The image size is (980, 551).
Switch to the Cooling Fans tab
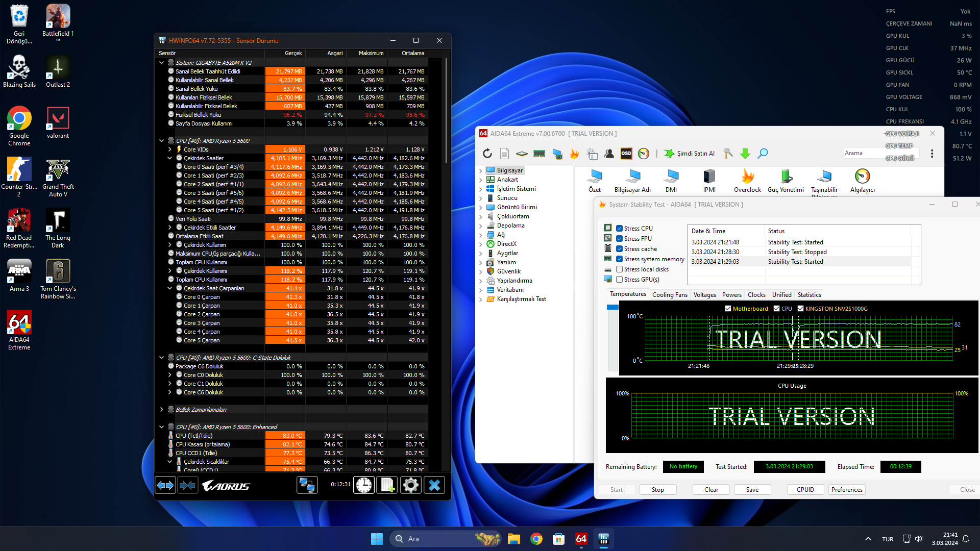click(670, 295)
